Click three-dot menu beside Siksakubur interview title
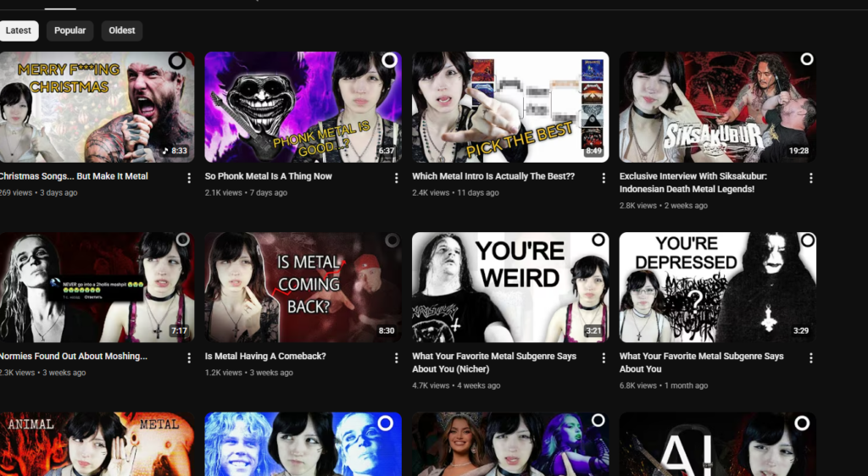868x476 pixels. click(810, 178)
